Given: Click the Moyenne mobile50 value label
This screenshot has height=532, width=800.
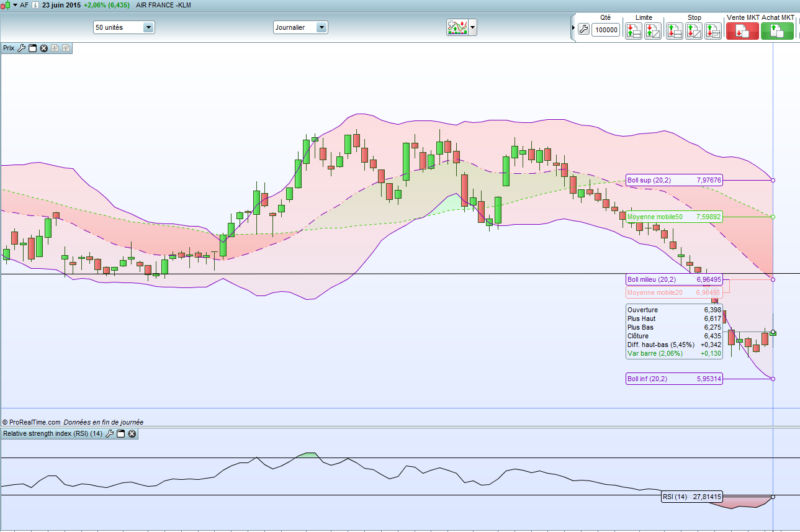Looking at the screenshot, I should click(x=674, y=217).
